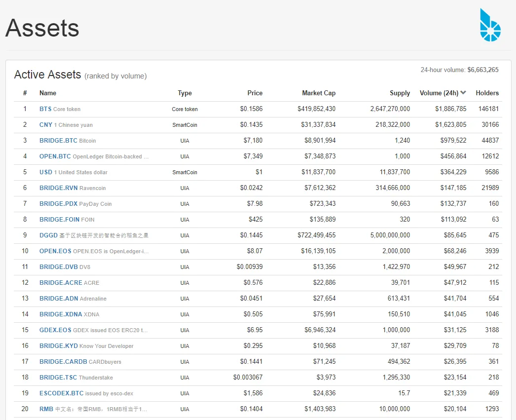Image resolution: width=516 pixels, height=420 pixels.
Task: Click BRIDGE.TSC price $0.003067
Action: [248, 378]
